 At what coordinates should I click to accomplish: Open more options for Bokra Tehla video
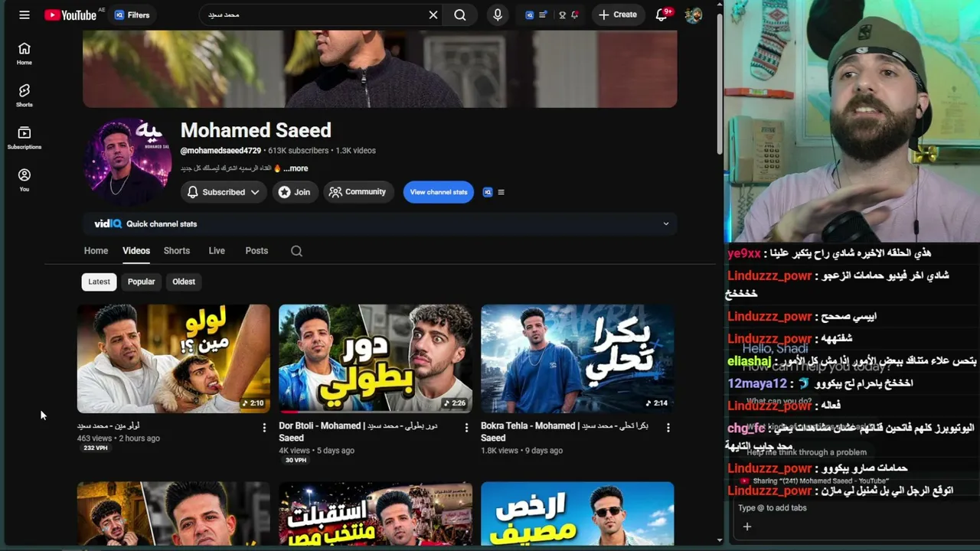668,428
